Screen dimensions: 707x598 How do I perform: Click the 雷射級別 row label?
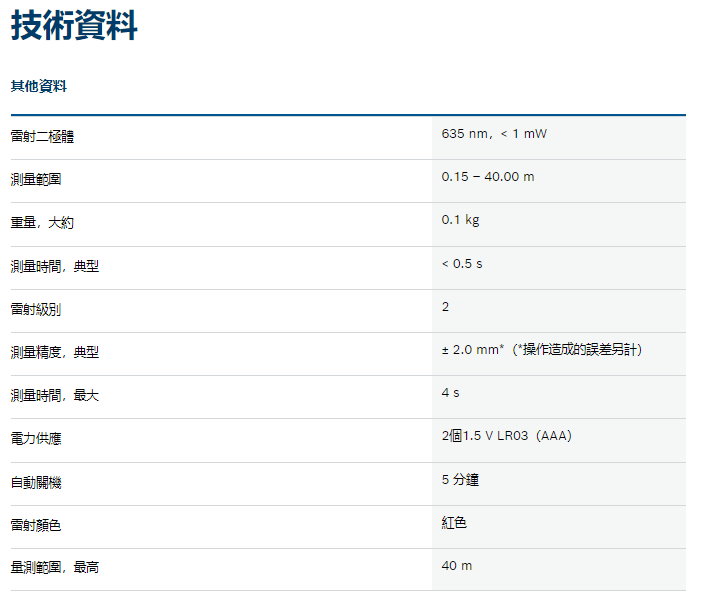[x=35, y=310]
